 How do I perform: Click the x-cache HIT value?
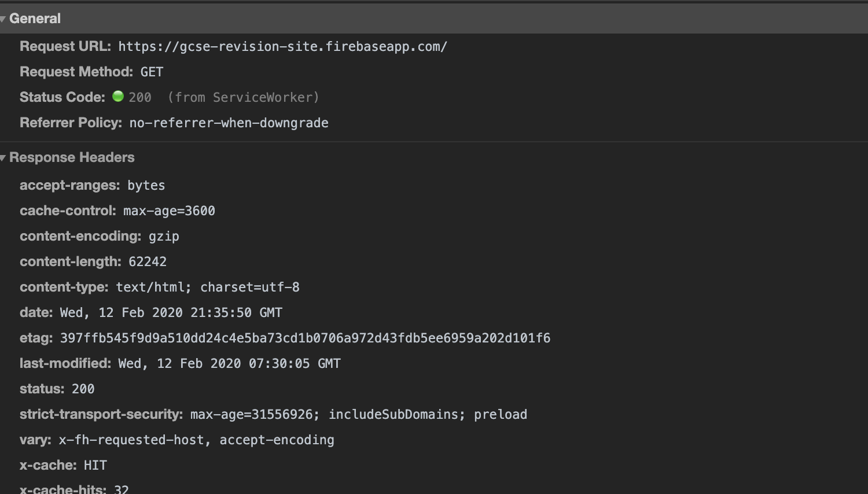[98, 464]
